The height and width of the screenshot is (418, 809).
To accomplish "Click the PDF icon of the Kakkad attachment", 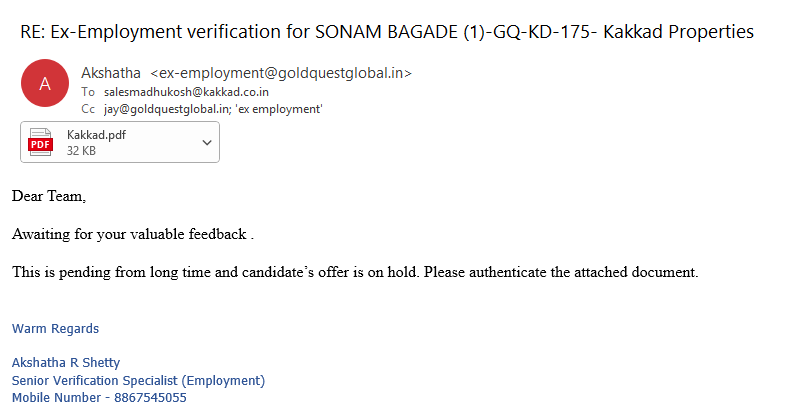I will point(41,142).
